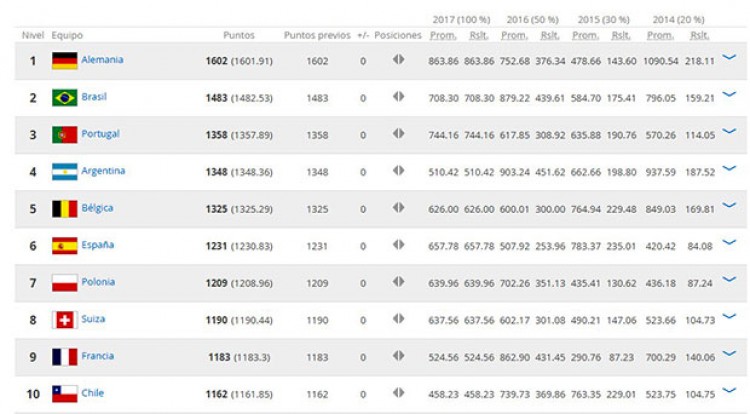Open the Brasil team link
750x414 pixels.
[95, 97]
